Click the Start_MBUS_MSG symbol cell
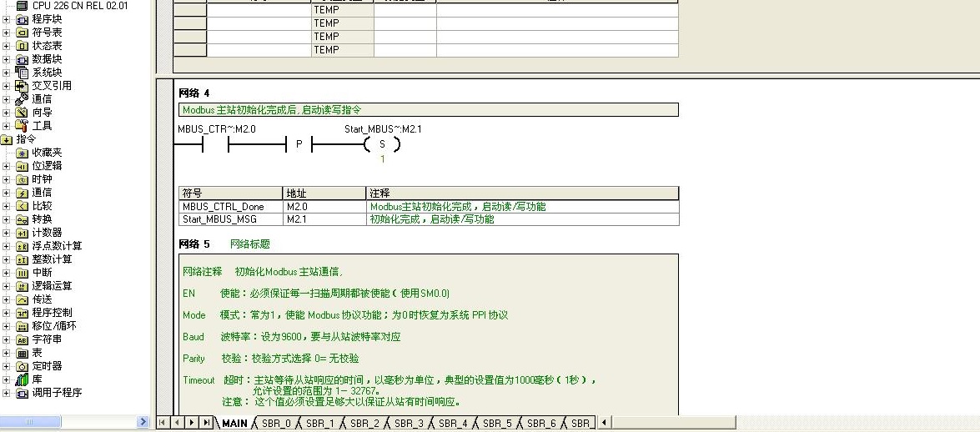The width and height of the screenshot is (980, 432). pyautogui.click(x=231, y=219)
